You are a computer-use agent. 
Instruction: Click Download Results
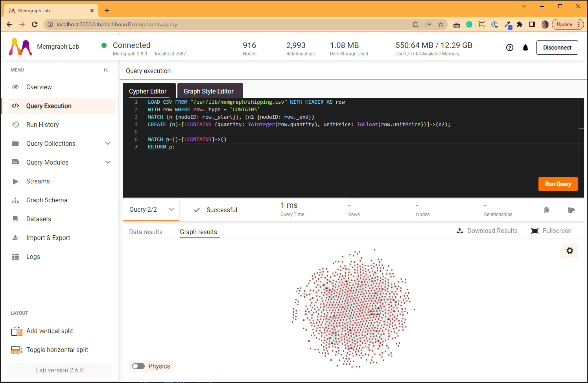tap(487, 231)
